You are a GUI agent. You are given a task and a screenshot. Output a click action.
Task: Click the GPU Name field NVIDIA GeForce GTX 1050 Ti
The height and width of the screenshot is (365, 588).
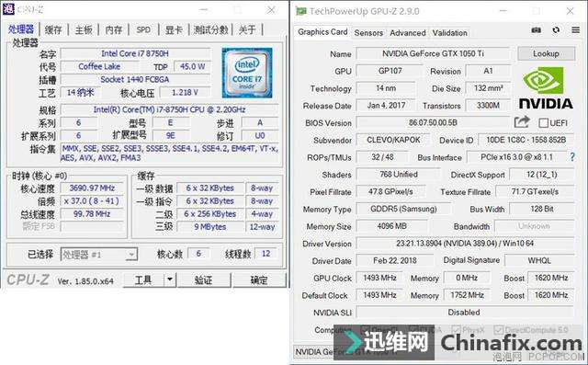(x=433, y=53)
